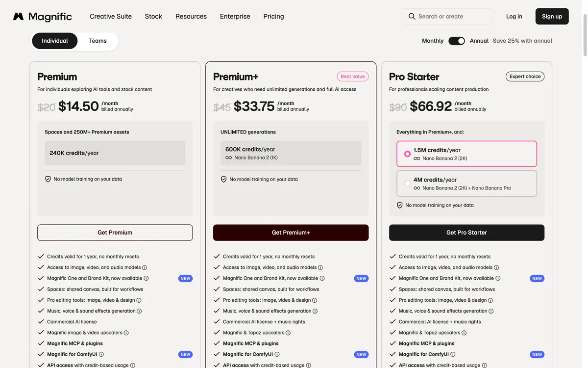The image size is (588, 368).
Task: Click the Get Premium+ button
Action: point(291,233)
